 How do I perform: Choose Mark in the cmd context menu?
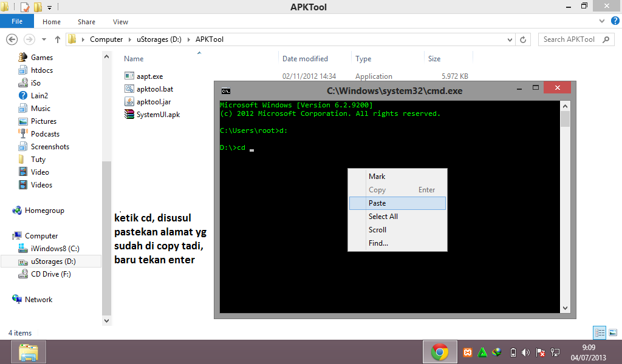(x=397, y=177)
